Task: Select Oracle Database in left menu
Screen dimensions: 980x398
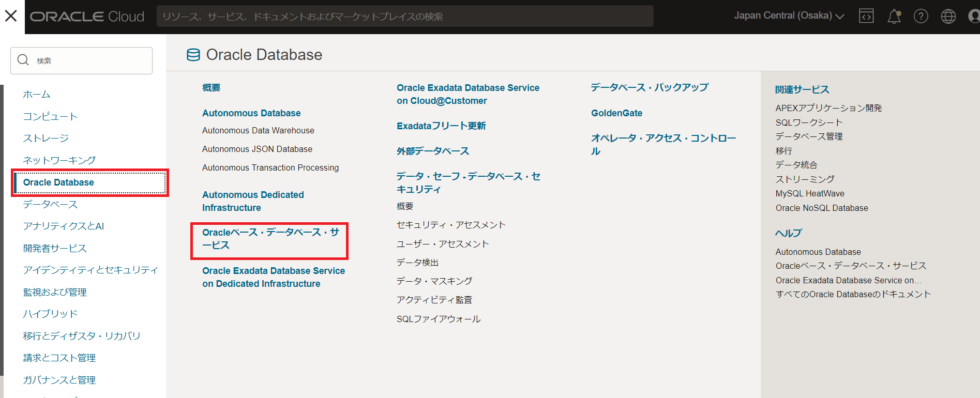Action: [58, 182]
